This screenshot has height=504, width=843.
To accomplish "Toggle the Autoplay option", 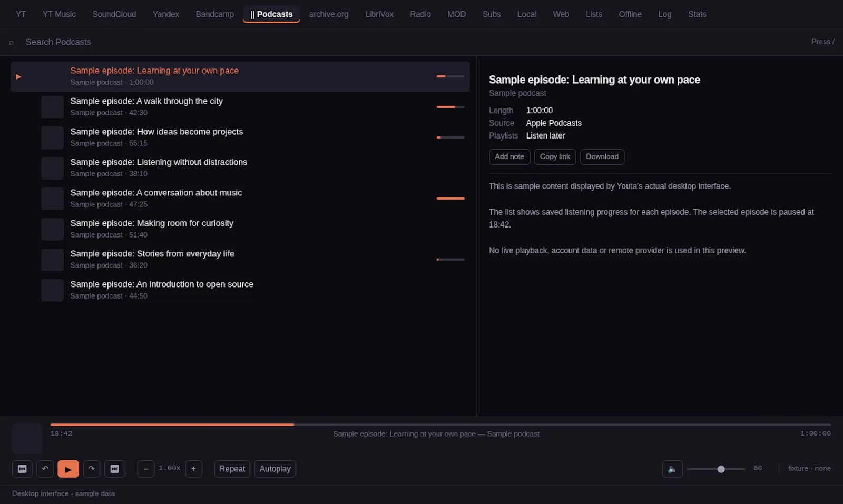I will click(275, 469).
